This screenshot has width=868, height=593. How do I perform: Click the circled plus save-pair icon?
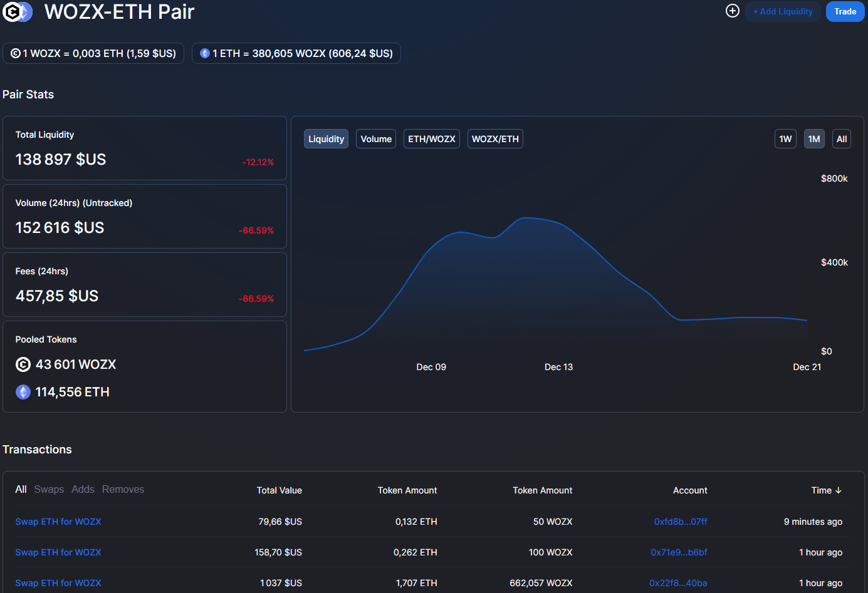coord(733,11)
